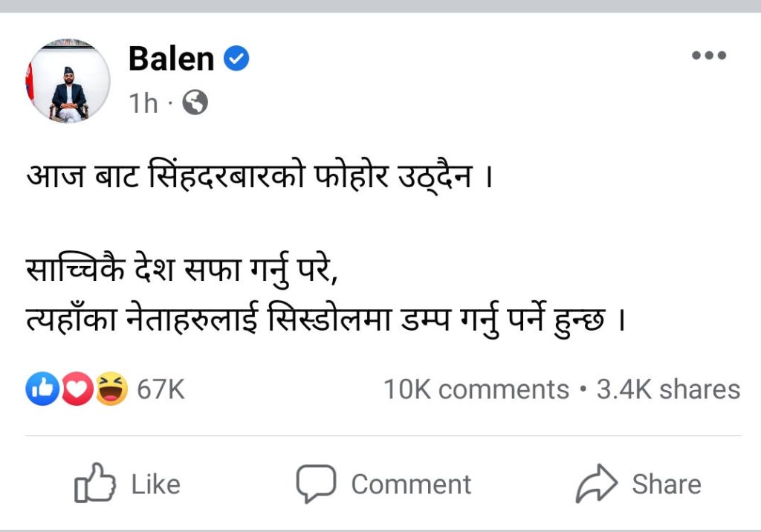Click the 1h post timestamp
This screenshot has width=761, height=532.
point(143,104)
